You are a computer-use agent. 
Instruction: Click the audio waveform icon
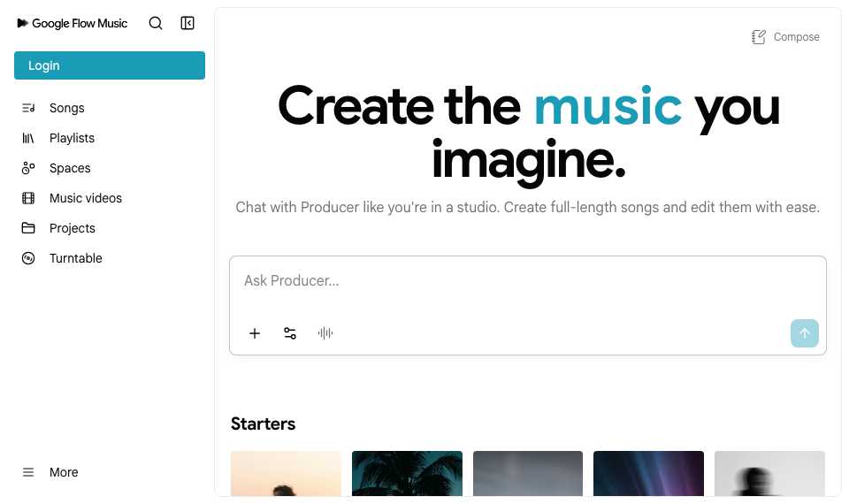(x=325, y=333)
